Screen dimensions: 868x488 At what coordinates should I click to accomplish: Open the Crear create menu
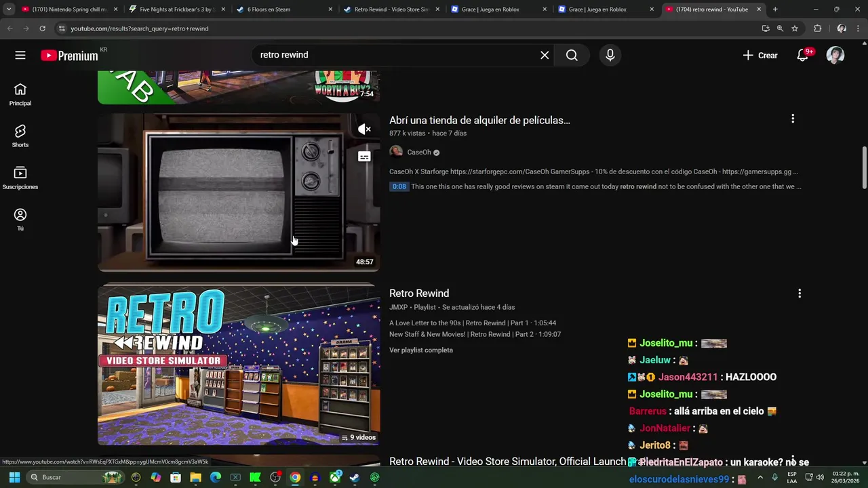760,55
